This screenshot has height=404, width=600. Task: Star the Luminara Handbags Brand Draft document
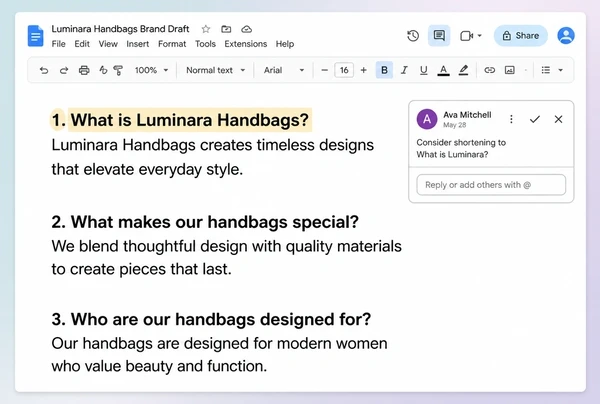206,29
